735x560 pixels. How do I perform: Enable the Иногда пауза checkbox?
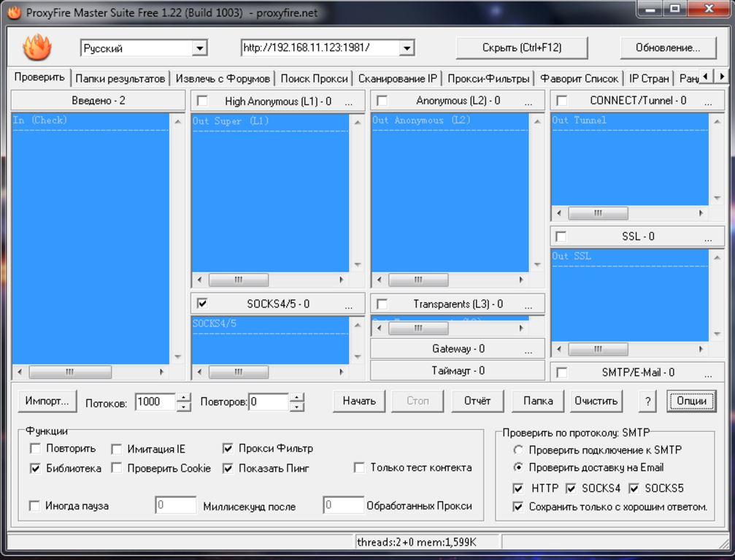[x=34, y=505]
